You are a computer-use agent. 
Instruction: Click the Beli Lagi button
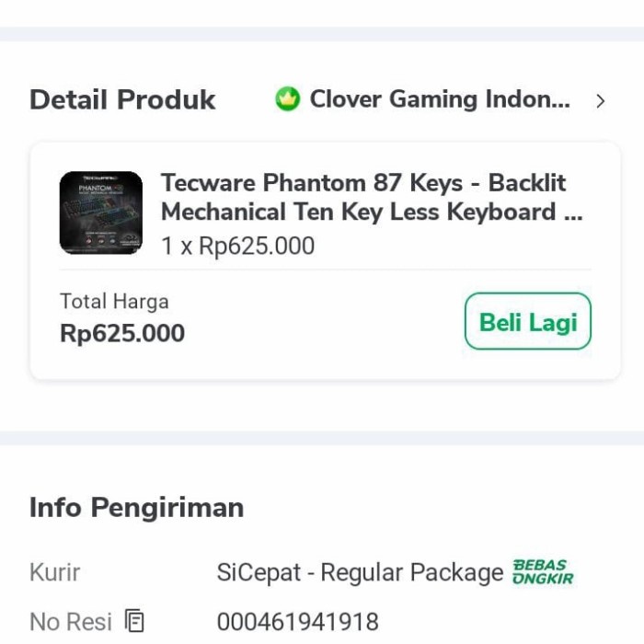click(528, 321)
